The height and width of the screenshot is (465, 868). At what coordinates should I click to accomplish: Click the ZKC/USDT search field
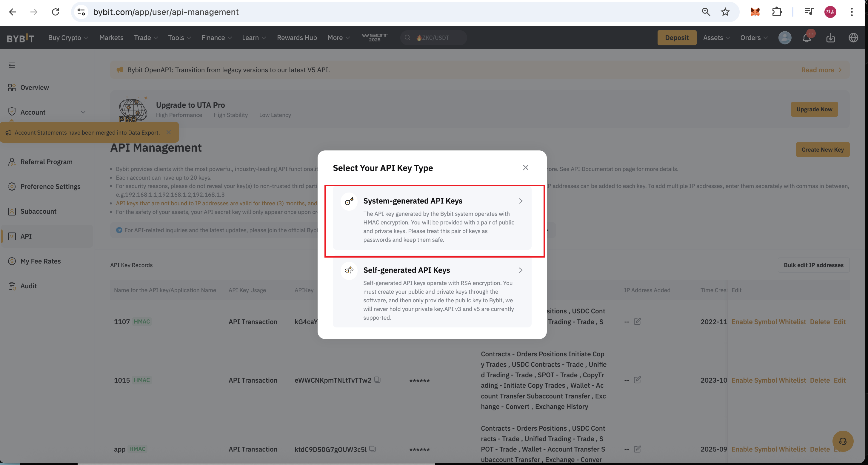coord(435,38)
